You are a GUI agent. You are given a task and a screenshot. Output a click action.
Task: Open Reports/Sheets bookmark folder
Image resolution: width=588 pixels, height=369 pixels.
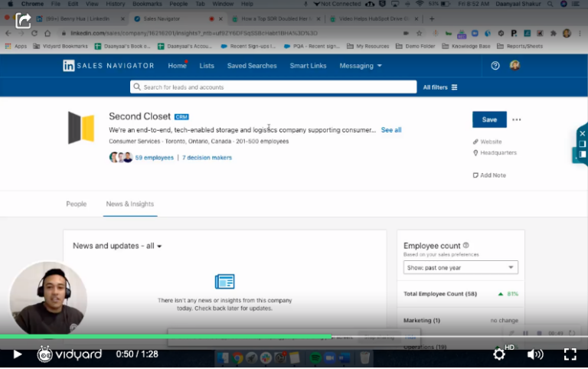pyautogui.click(x=520, y=46)
